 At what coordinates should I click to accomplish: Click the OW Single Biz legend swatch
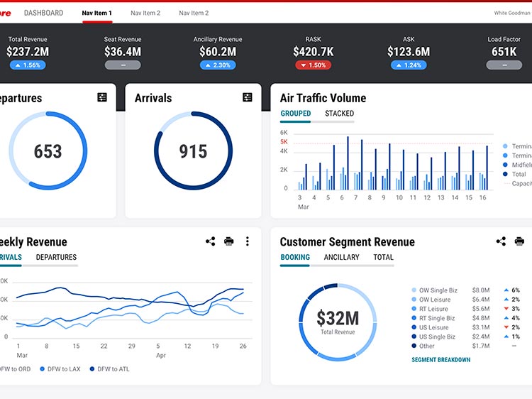pyautogui.click(x=414, y=290)
